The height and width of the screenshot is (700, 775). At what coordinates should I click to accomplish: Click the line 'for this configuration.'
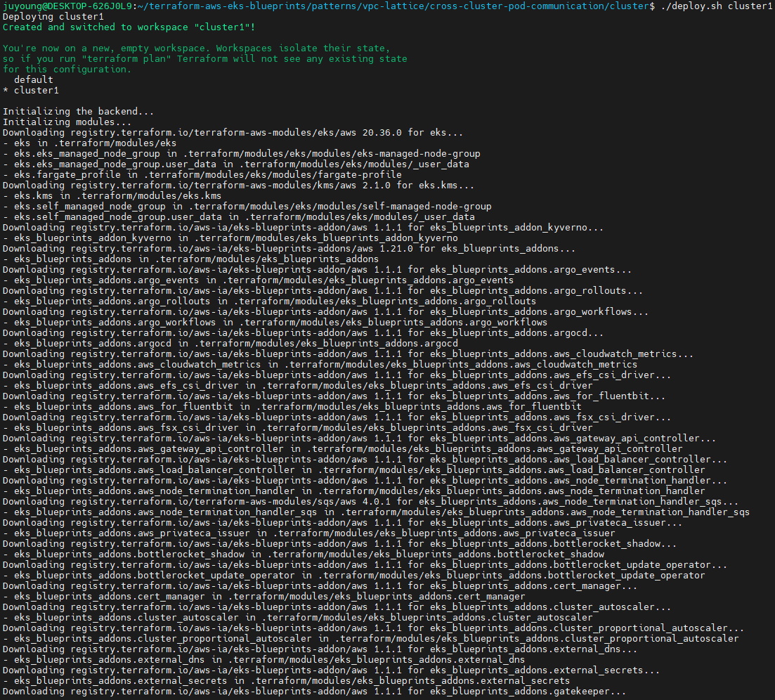[67, 69]
